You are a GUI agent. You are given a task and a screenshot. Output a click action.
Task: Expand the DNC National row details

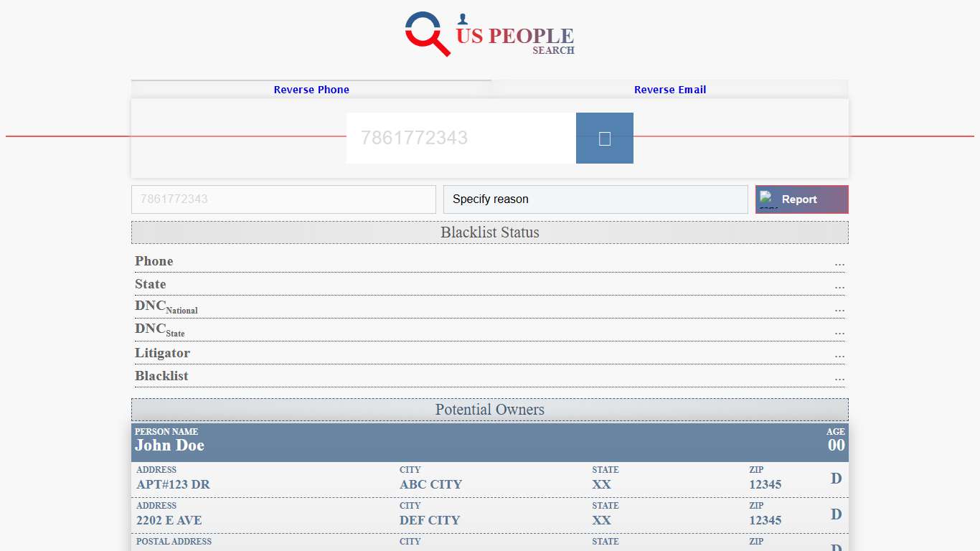(x=839, y=310)
